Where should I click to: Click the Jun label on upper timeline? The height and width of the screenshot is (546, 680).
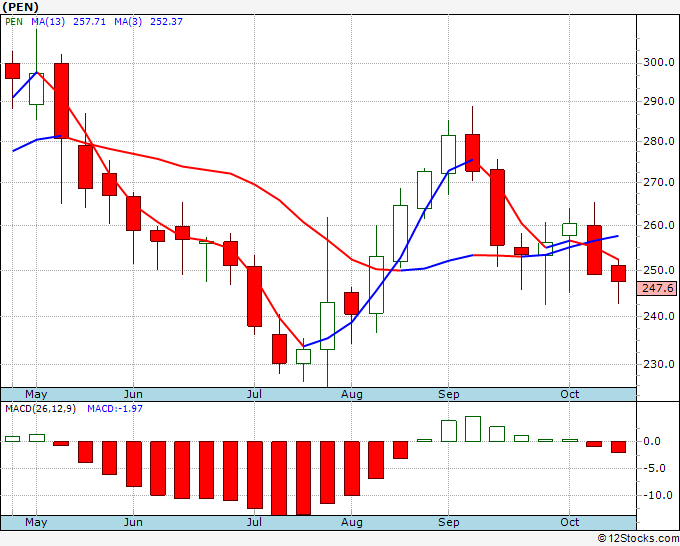(x=133, y=394)
